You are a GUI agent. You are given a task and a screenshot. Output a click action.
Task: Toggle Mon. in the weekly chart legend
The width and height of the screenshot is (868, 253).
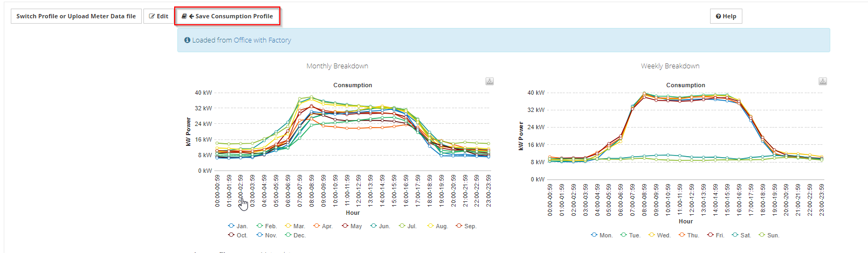pos(602,235)
